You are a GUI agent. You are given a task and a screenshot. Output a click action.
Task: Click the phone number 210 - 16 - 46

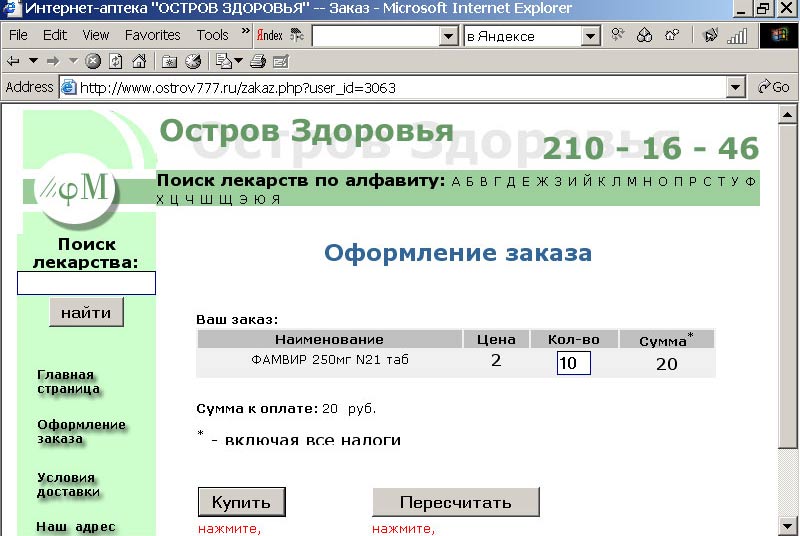tap(651, 148)
